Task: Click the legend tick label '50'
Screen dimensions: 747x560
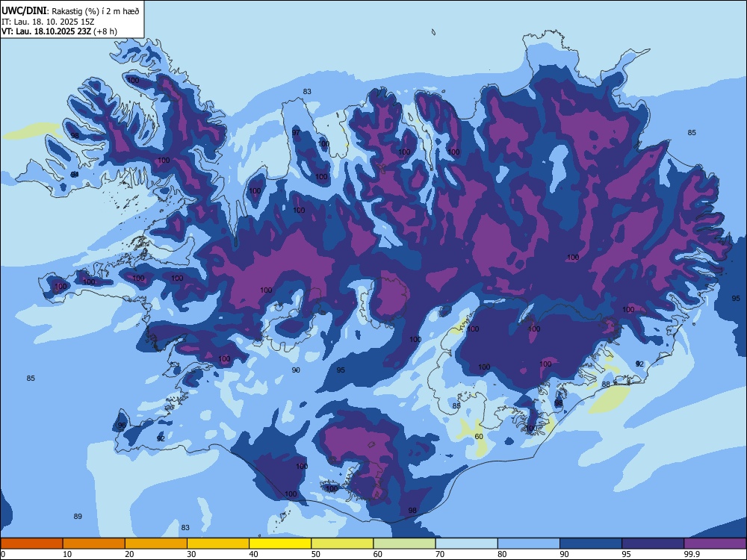Action: pyautogui.click(x=315, y=554)
